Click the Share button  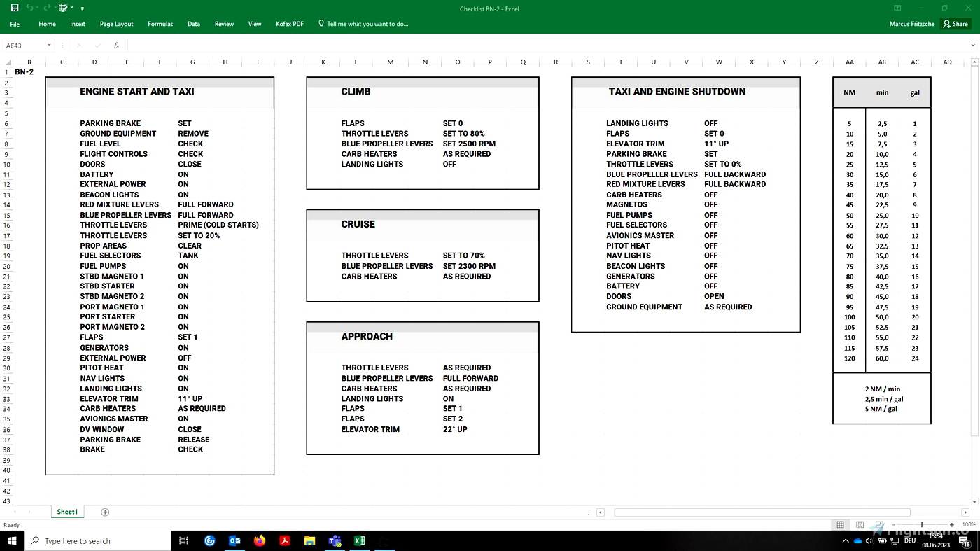coord(955,23)
